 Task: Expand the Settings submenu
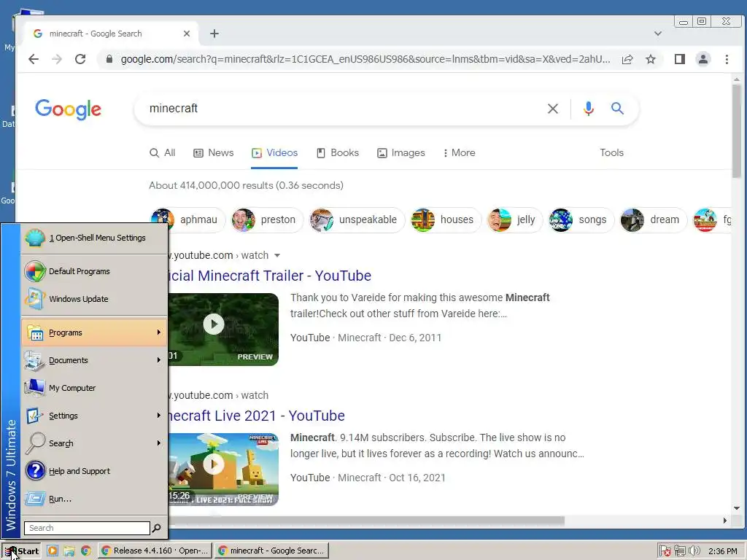click(x=94, y=416)
